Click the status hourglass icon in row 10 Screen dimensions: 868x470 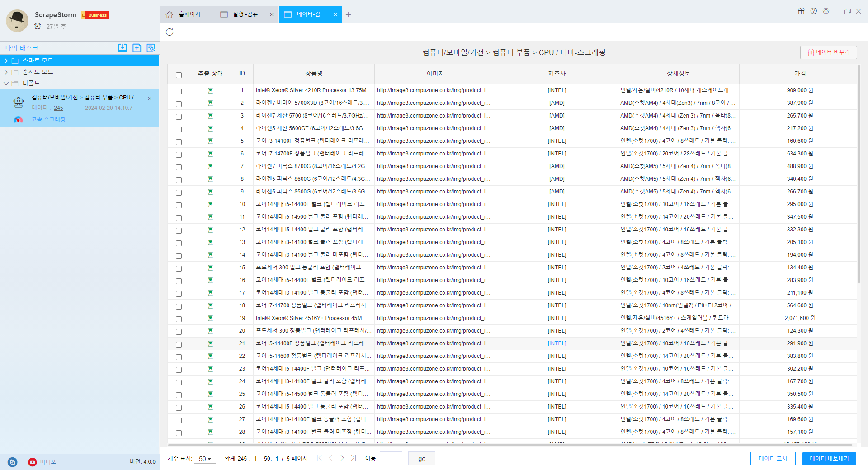[210, 204]
